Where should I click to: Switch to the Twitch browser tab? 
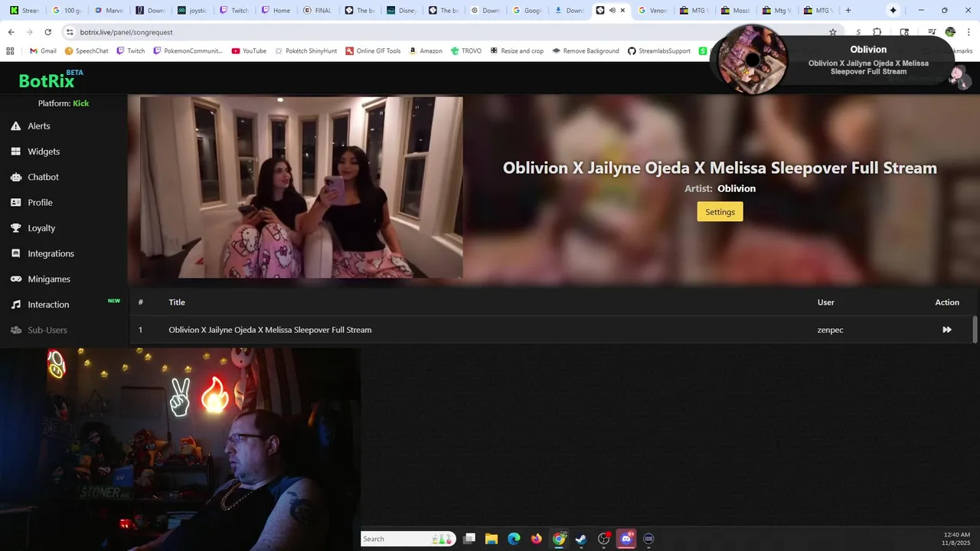pos(234,11)
